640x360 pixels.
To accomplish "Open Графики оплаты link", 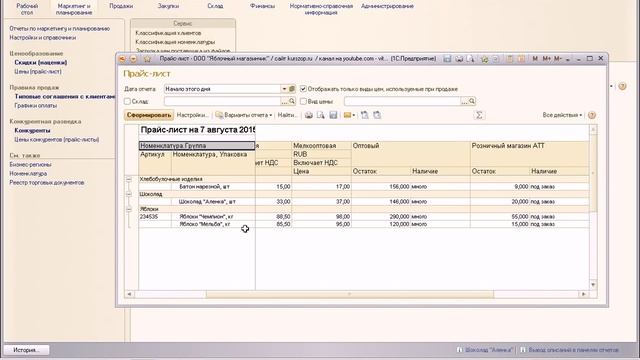I will (36, 106).
